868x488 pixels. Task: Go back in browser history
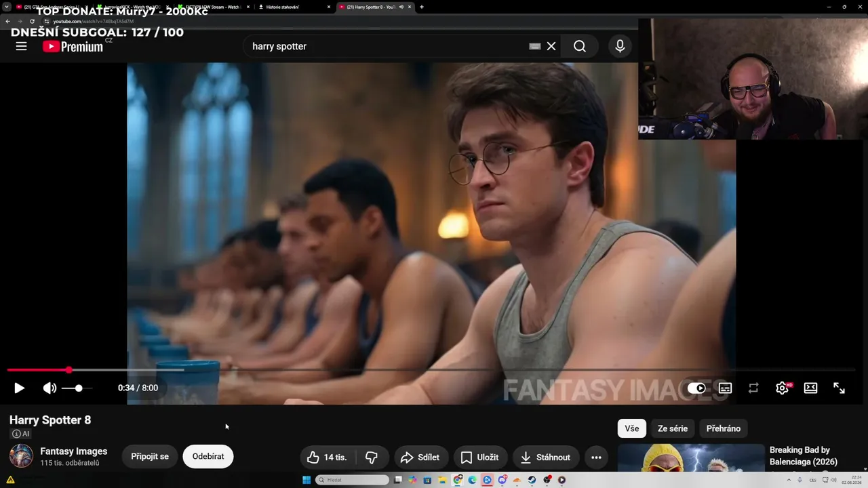(7, 21)
